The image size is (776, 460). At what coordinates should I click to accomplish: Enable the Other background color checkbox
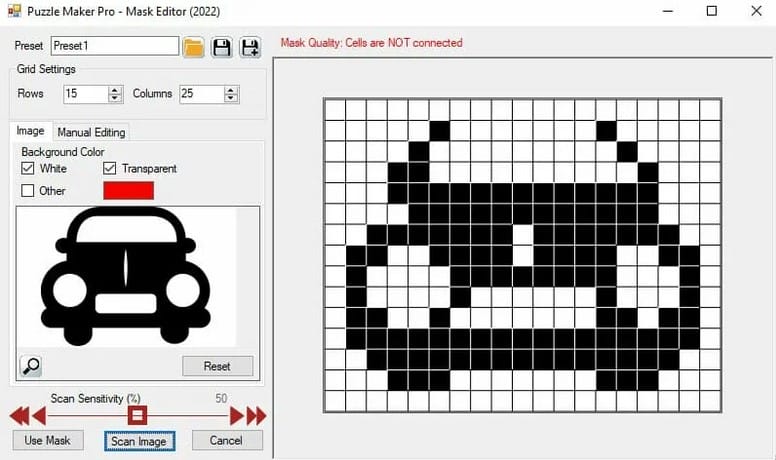pyautogui.click(x=28, y=190)
